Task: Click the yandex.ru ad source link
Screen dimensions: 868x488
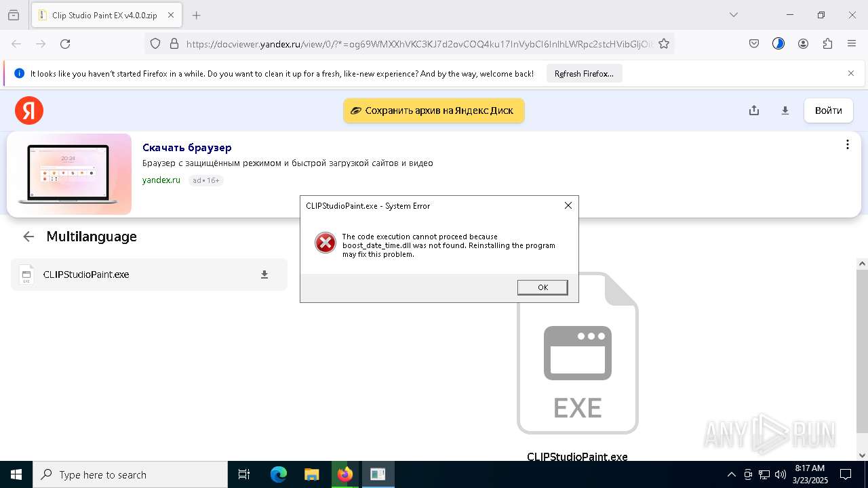Action: pos(161,180)
